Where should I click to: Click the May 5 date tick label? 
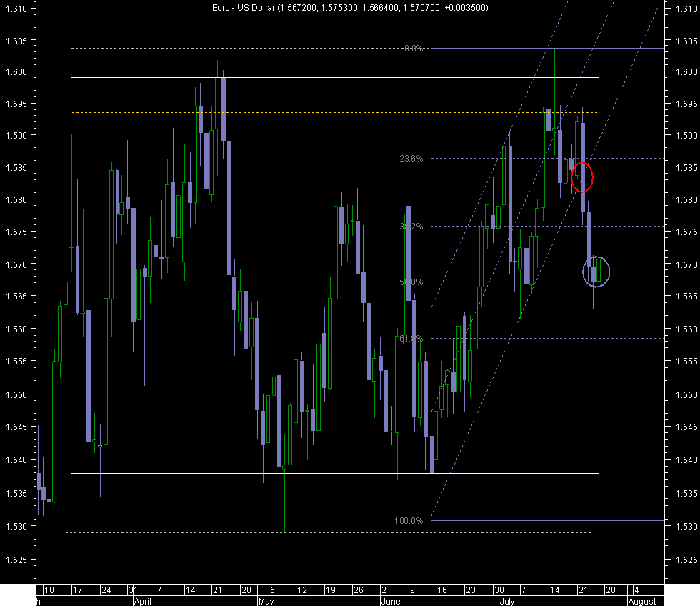pyautogui.click(x=272, y=590)
